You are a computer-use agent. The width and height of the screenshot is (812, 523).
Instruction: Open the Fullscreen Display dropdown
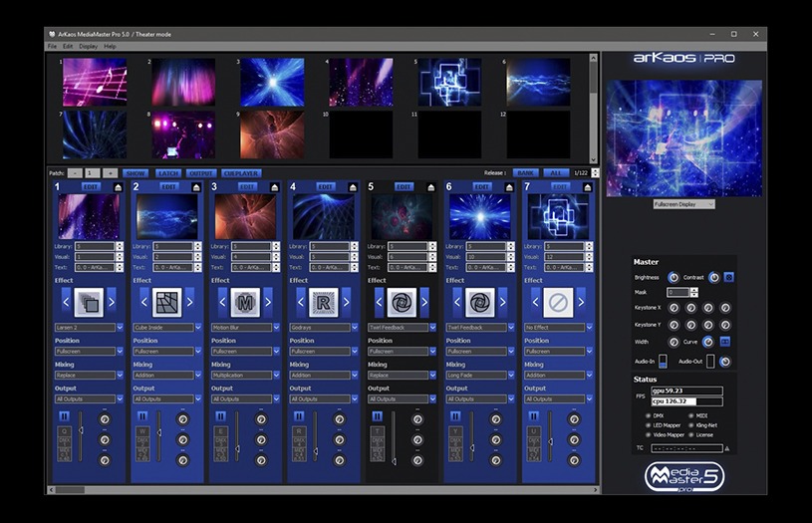pos(683,204)
